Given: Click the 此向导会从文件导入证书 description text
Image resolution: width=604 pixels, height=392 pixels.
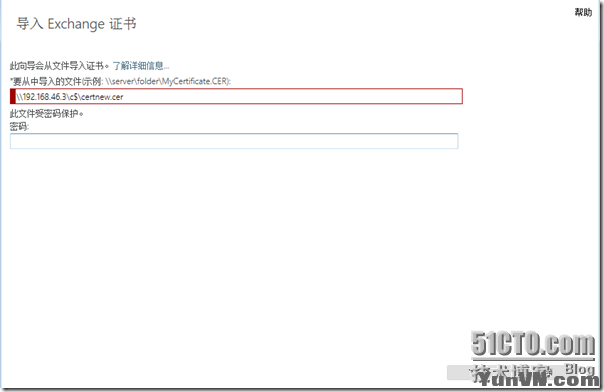Looking at the screenshot, I should pos(59,66).
